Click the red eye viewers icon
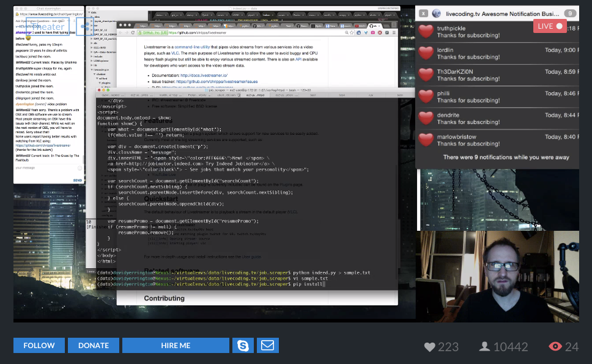Image resolution: width=592 pixels, height=364 pixels. (555, 346)
